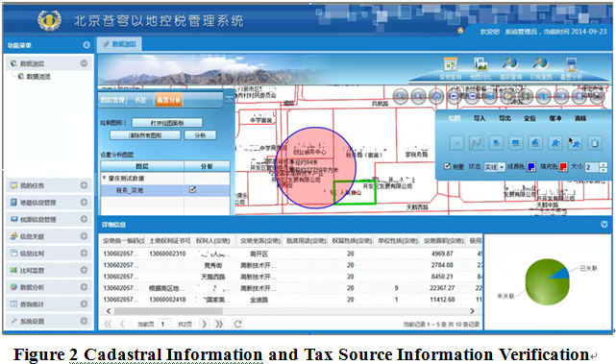Image resolution: width=616 pixels, height=364 pixels.
Task: Open the 叠置分析 computer icon in banner
Action: pyautogui.click(x=571, y=64)
